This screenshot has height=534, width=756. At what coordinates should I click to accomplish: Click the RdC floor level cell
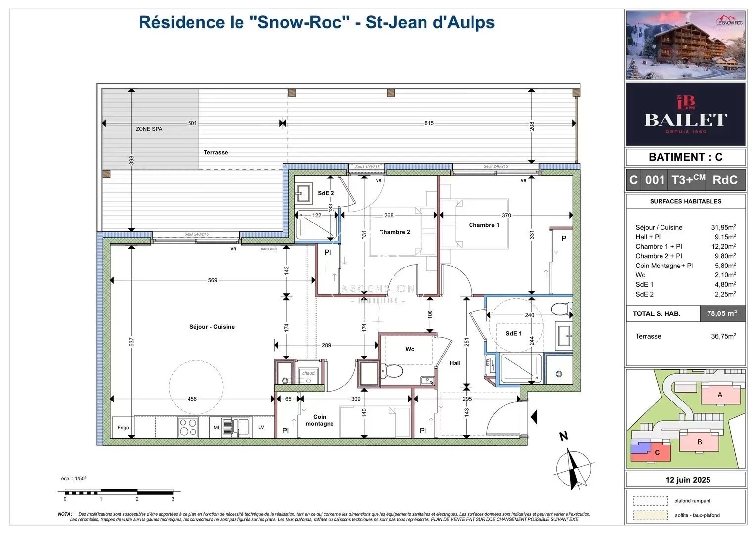pyautogui.click(x=725, y=180)
